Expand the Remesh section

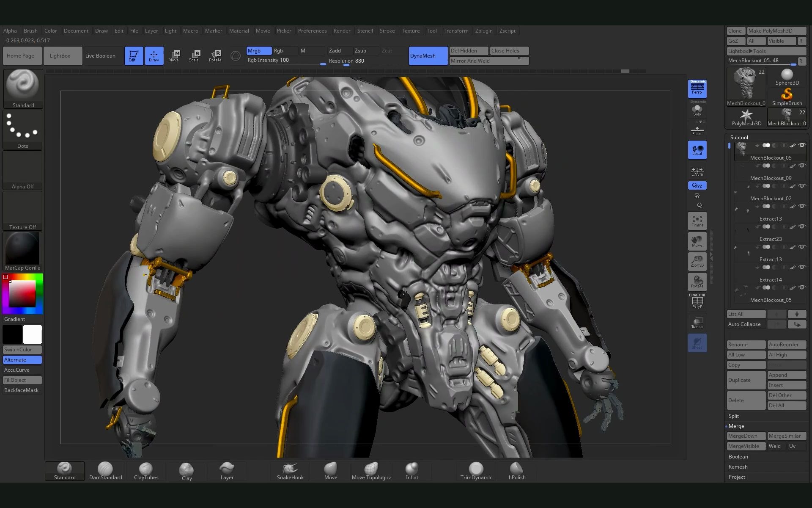[x=738, y=467]
